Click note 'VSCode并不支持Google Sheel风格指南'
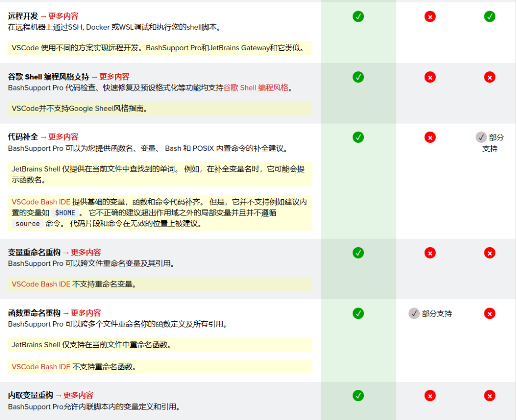The image size is (517, 420). click(160, 109)
